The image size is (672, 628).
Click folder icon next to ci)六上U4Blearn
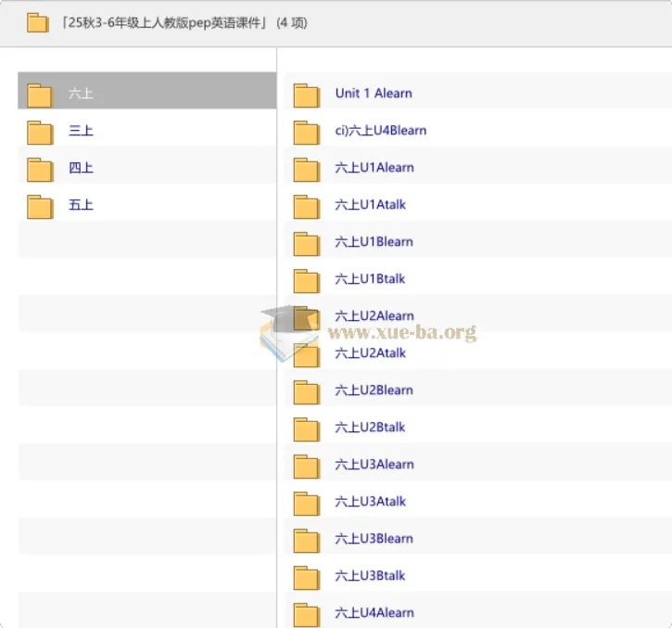pyautogui.click(x=307, y=133)
